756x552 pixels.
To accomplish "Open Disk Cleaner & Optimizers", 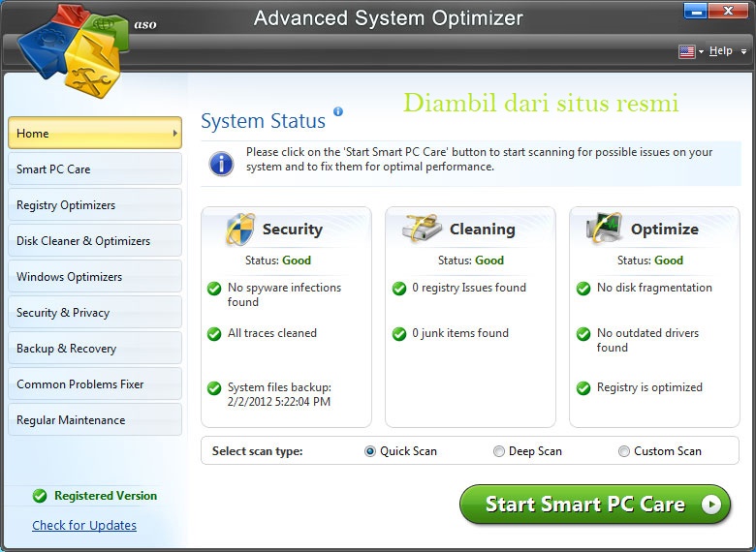I will click(95, 241).
